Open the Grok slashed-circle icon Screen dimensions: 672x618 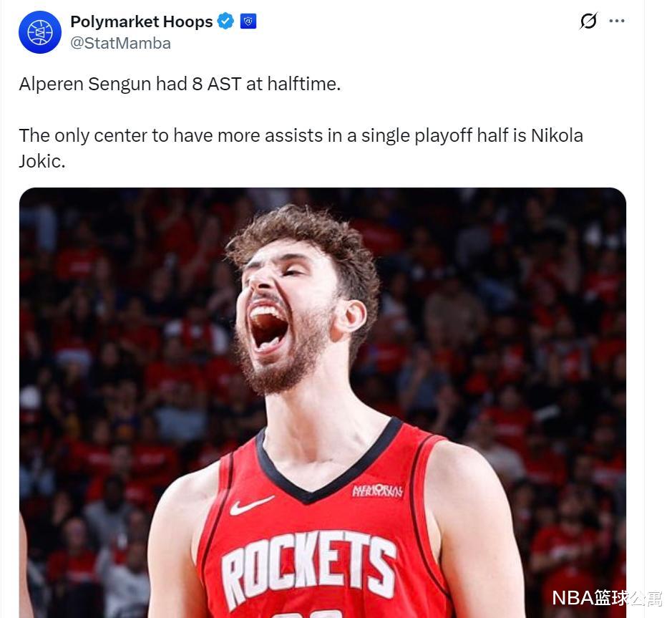tap(588, 21)
